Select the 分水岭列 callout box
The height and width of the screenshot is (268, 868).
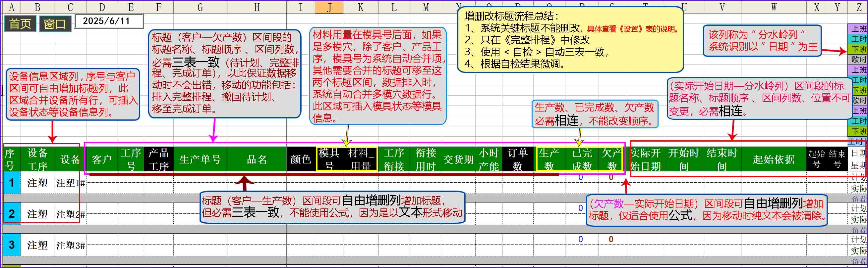point(763,40)
